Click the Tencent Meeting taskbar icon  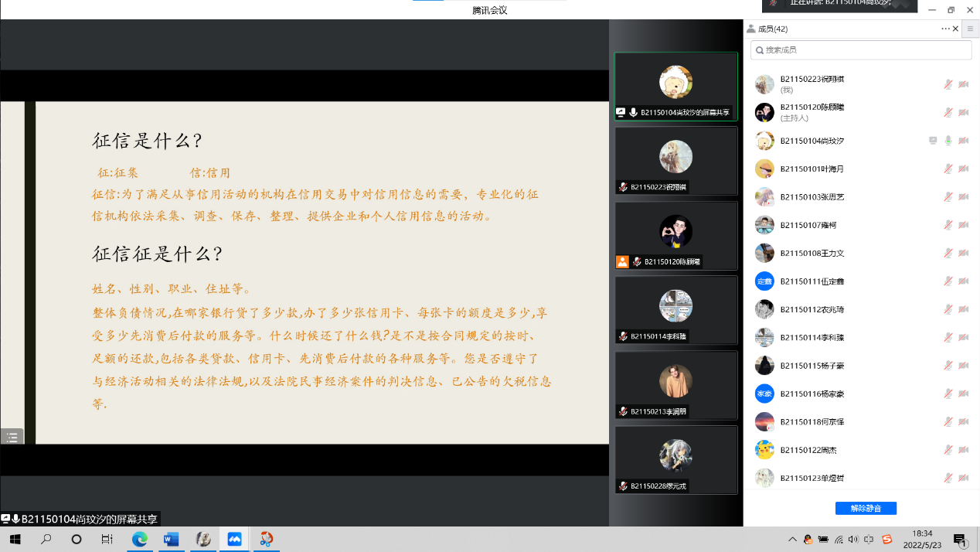coord(234,539)
